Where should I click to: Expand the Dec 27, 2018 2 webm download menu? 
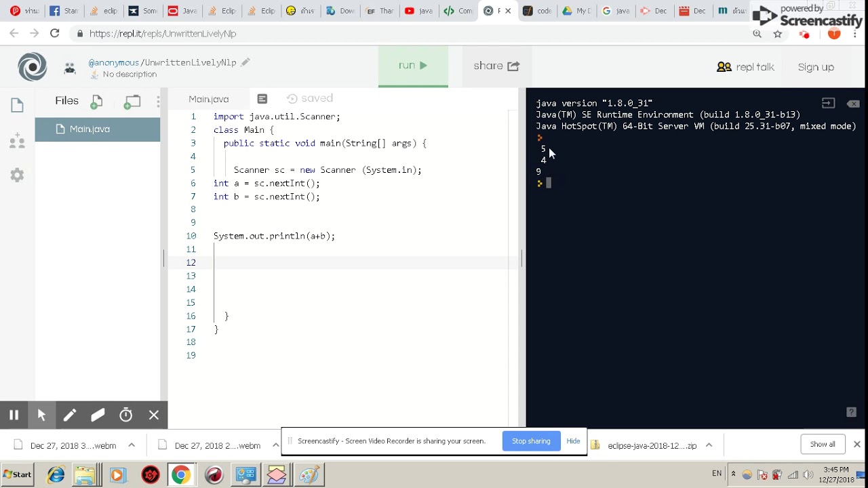click(275, 445)
